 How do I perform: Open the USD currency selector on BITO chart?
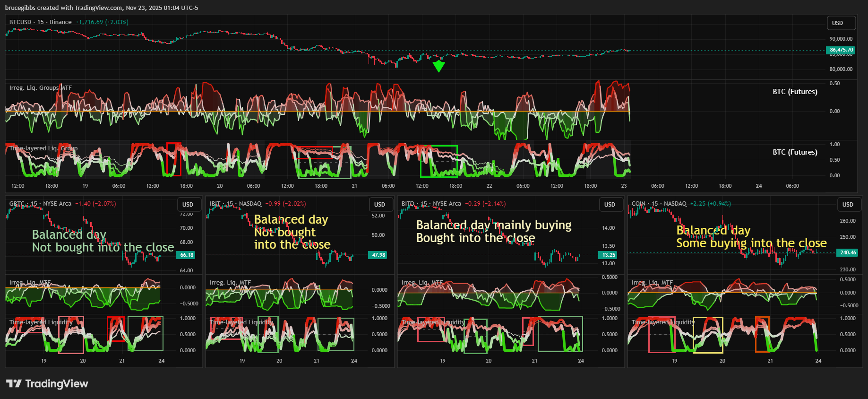pos(610,205)
